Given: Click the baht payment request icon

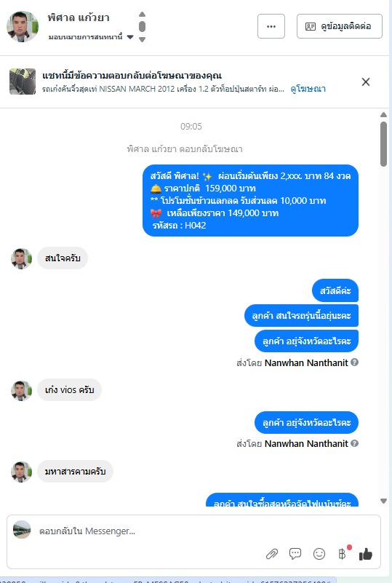Looking at the screenshot, I should click(343, 554).
